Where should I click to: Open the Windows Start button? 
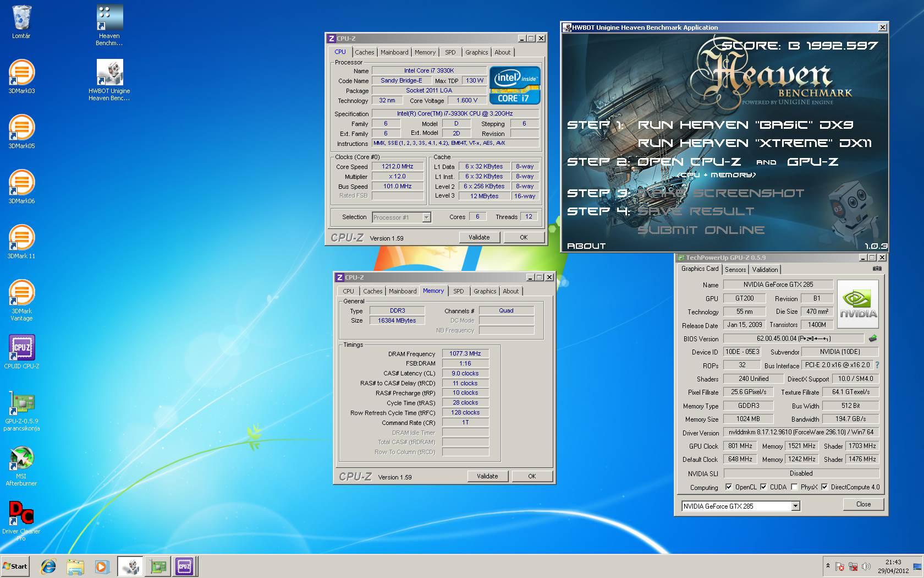pyautogui.click(x=15, y=566)
